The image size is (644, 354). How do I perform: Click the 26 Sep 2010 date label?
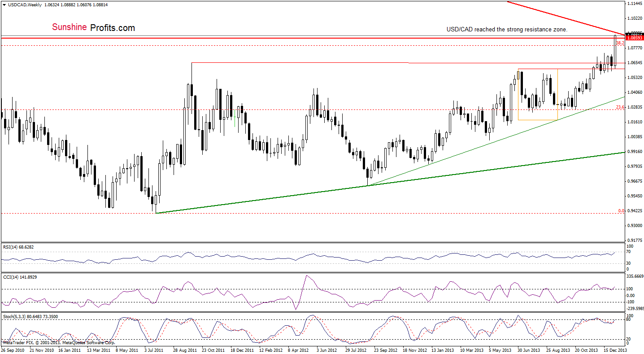13,350
